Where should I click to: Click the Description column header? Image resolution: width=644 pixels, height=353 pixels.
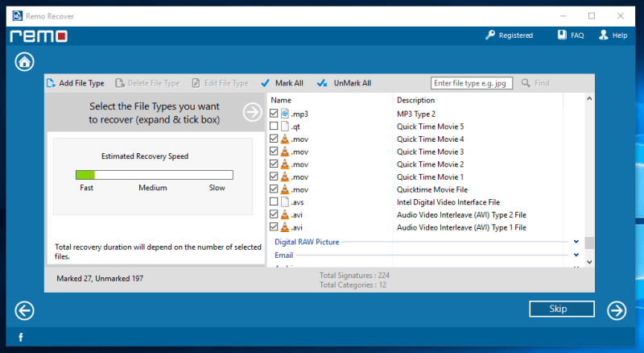tap(415, 100)
